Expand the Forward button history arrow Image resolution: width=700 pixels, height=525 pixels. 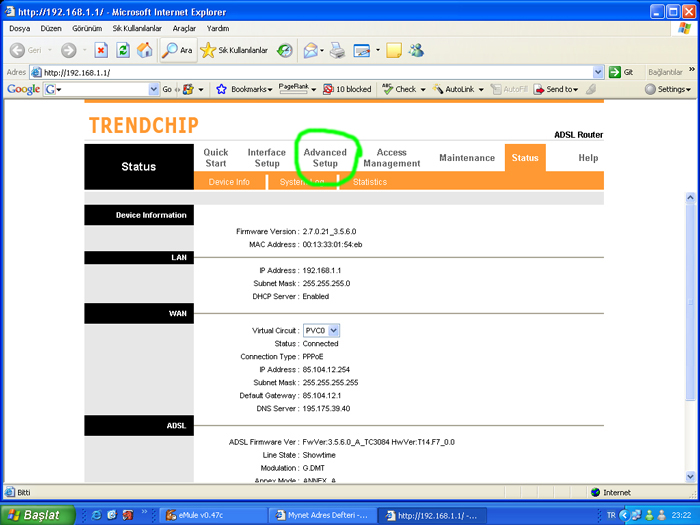tap(84, 50)
